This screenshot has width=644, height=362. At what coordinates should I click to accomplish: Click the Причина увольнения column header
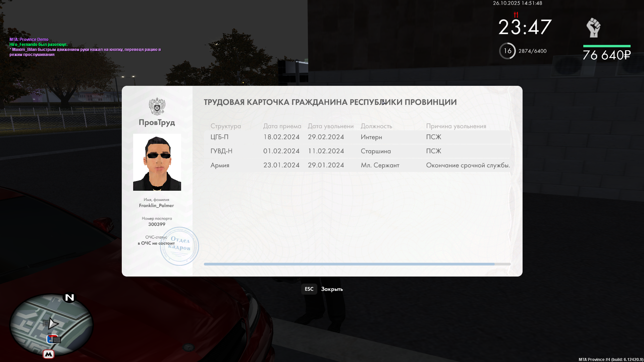pos(456,126)
